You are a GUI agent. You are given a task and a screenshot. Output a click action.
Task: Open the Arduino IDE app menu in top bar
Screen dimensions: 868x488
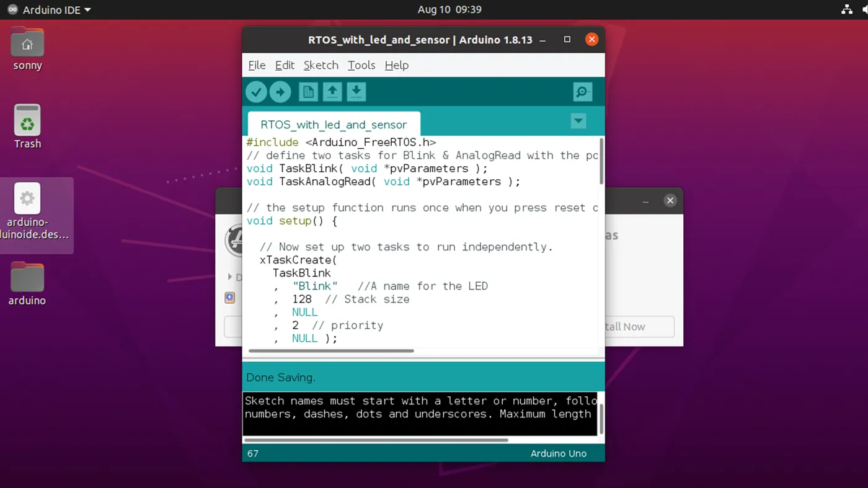coord(49,10)
